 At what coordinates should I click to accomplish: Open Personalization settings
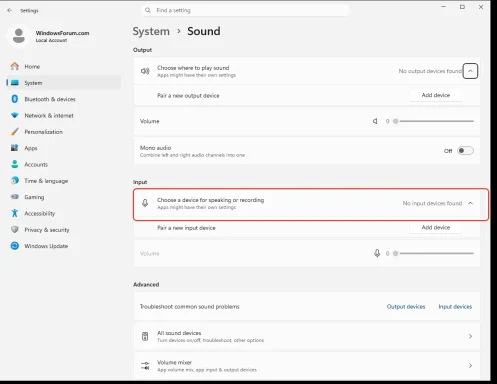[63, 132]
